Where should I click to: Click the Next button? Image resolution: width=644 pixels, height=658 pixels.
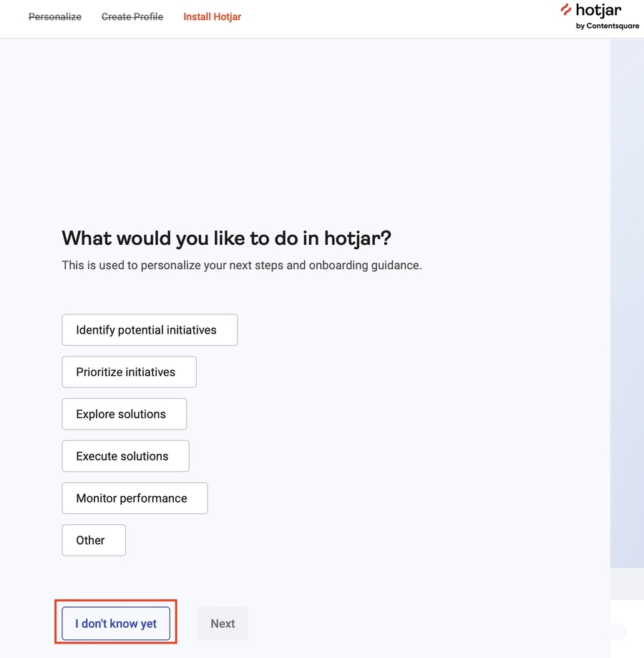[223, 624]
